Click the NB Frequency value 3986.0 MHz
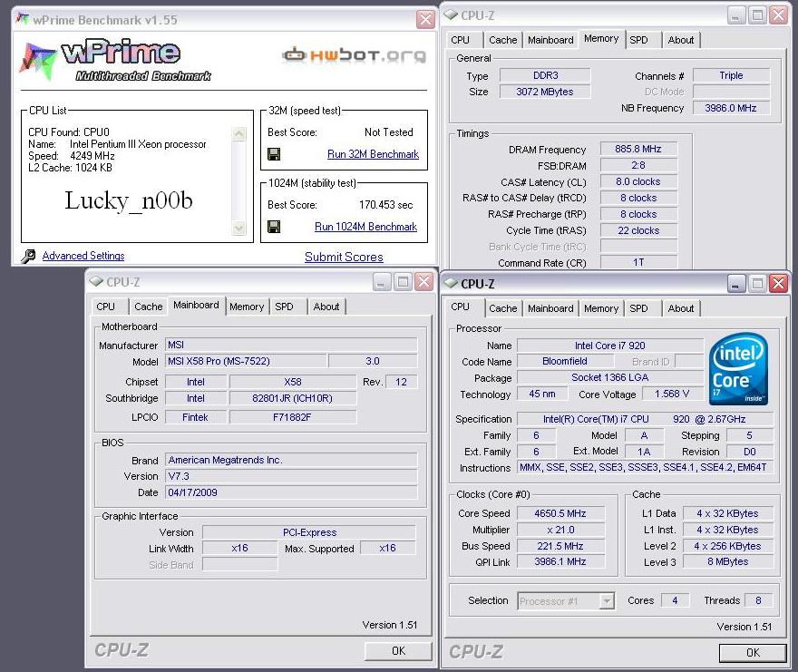This screenshot has height=672, width=798. point(731,108)
